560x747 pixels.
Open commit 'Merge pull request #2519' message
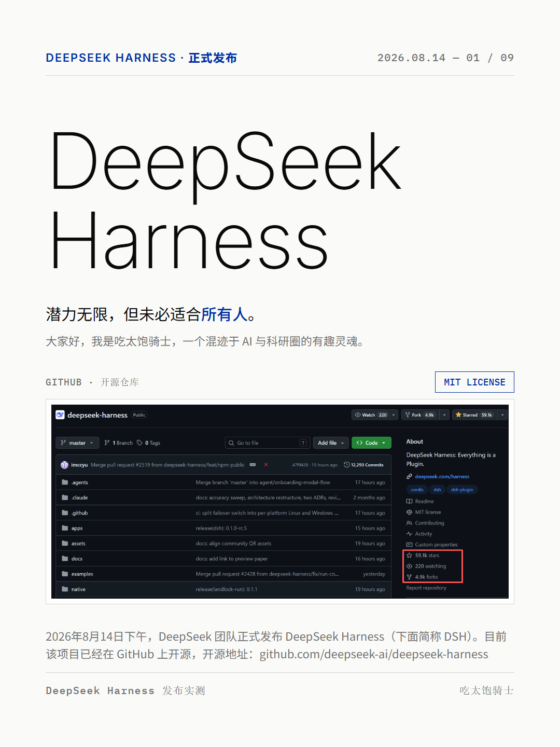167,465
